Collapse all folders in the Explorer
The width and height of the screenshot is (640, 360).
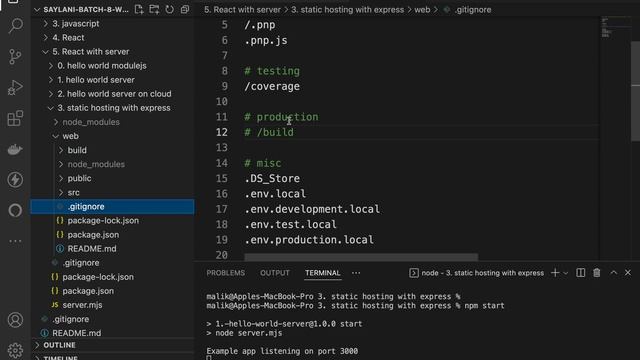[185, 9]
